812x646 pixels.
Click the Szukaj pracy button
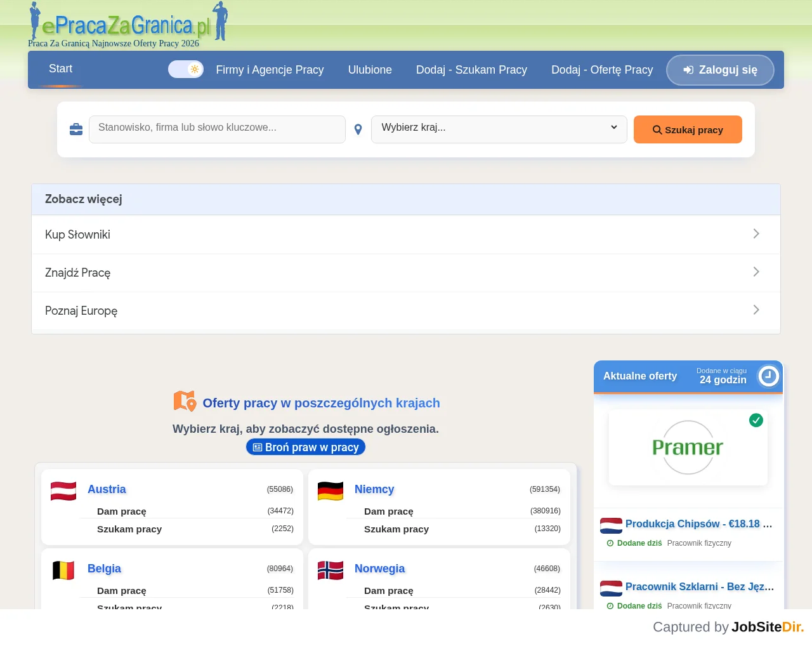pos(688,129)
